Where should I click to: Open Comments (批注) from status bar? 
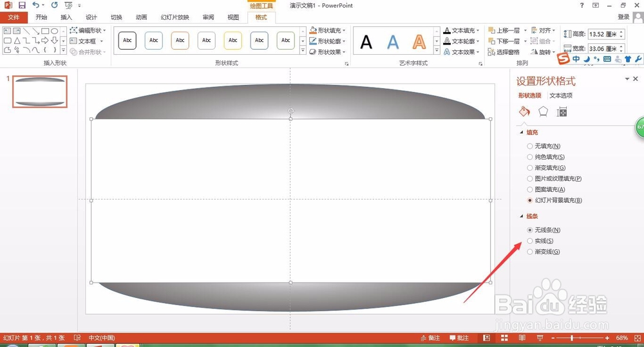(459, 338)
